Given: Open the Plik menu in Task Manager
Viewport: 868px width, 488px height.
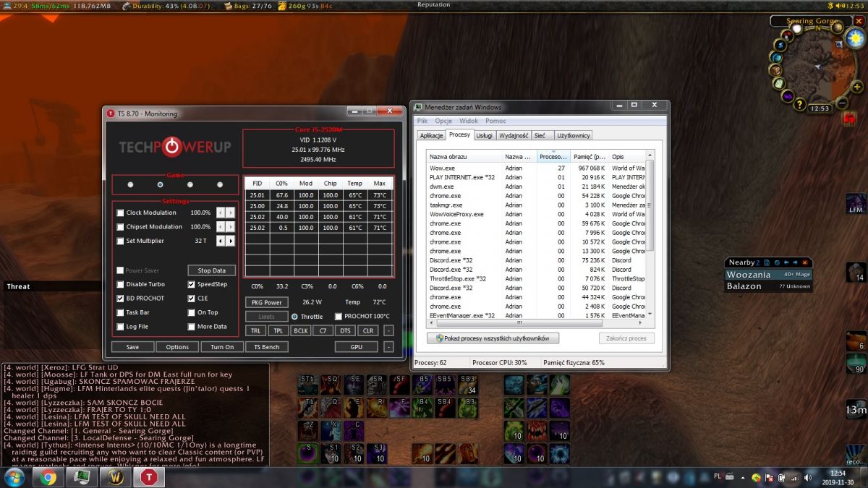Looking at the screenshot, I should (x=422, y=121).
